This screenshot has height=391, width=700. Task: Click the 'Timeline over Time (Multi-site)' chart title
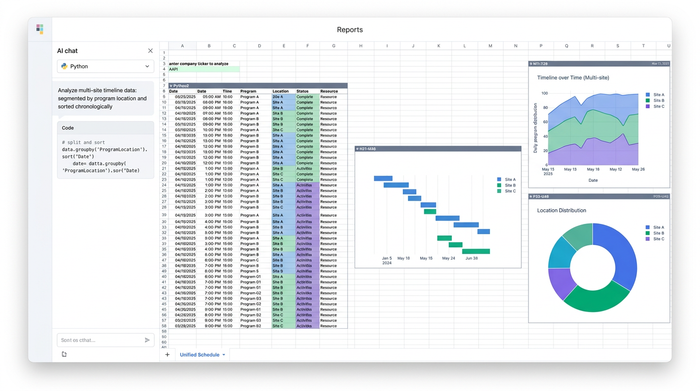[x=573, y=78]
